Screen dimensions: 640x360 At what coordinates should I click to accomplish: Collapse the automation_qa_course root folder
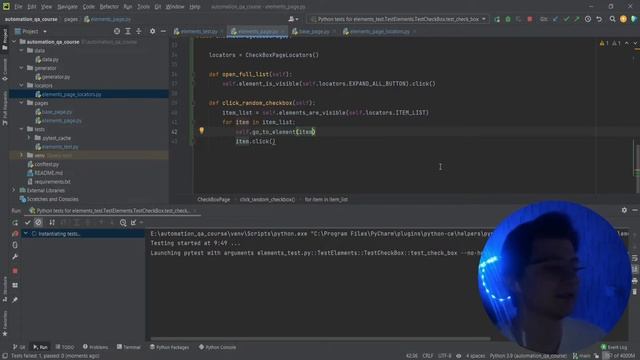click(x=14, y=42)
